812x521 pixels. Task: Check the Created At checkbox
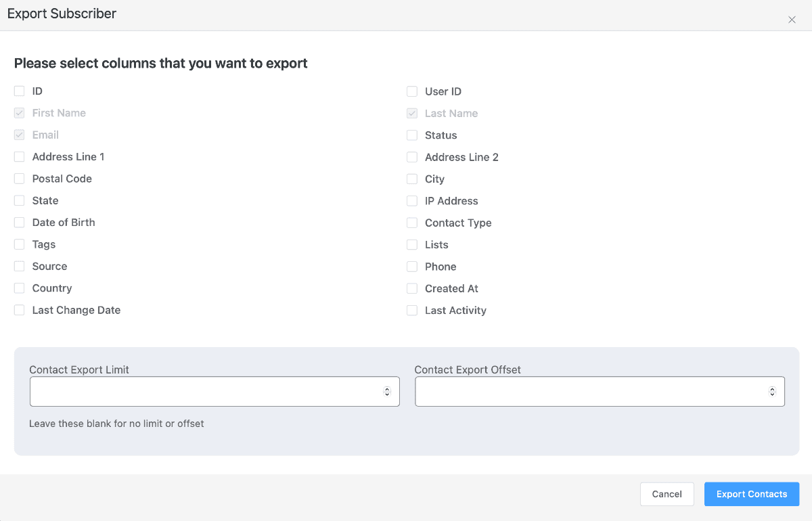[412, 288]
